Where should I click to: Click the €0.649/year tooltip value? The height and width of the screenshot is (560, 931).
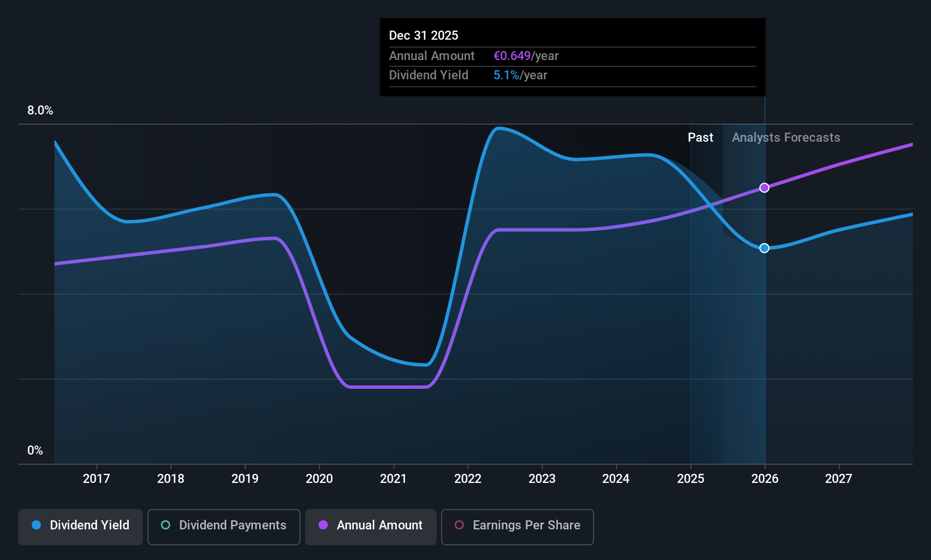(526, 56)
